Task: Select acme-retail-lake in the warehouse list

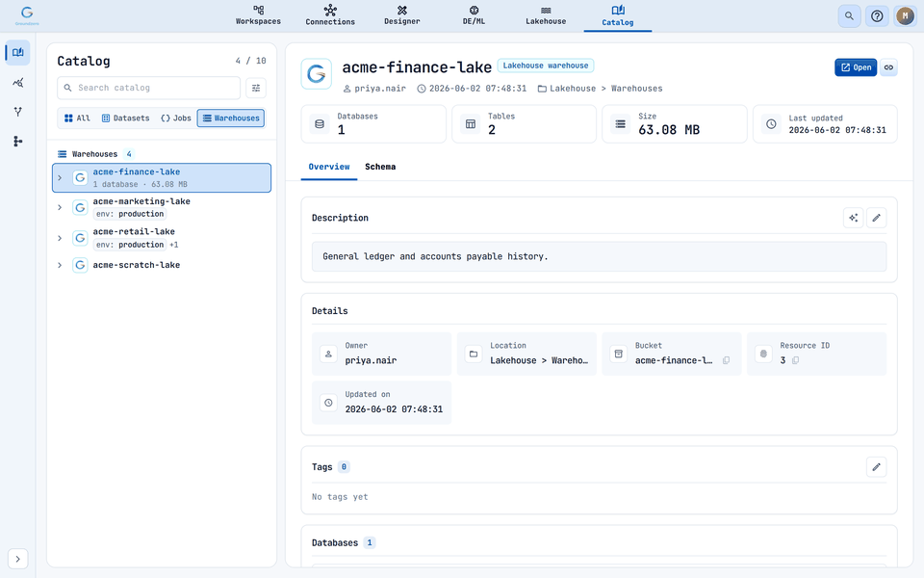Action: click(162, 238)
